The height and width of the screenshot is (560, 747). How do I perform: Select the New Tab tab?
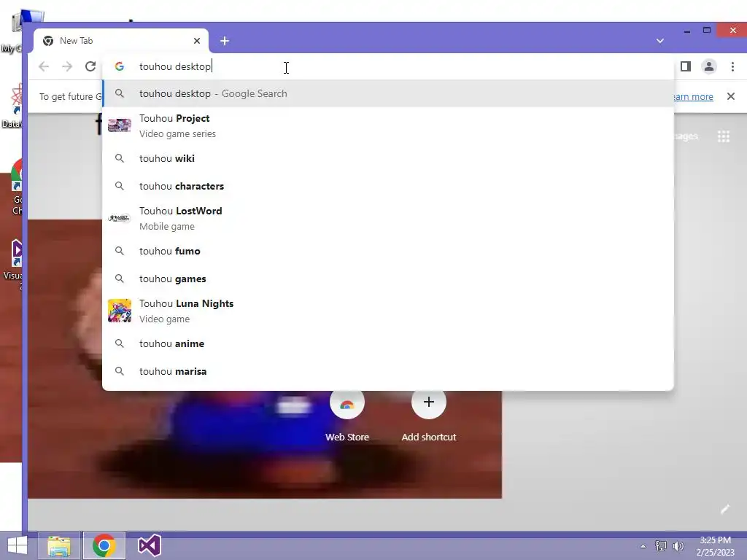[121, 41]
